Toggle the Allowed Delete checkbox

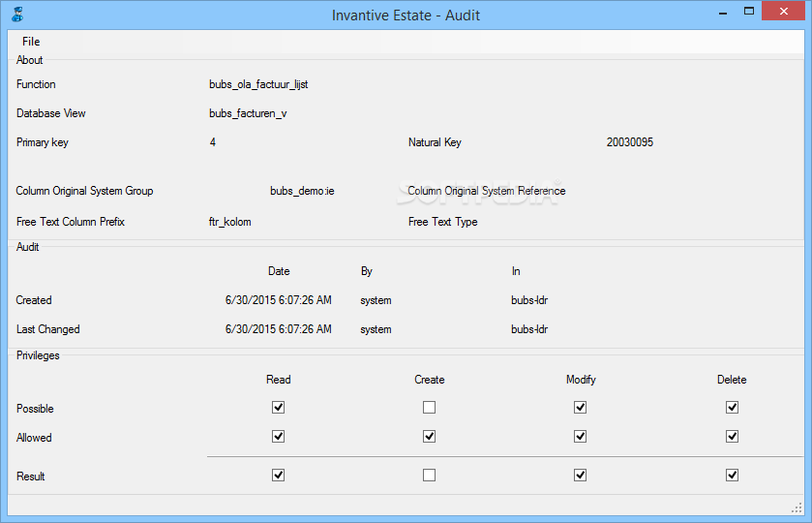[732, 437]
